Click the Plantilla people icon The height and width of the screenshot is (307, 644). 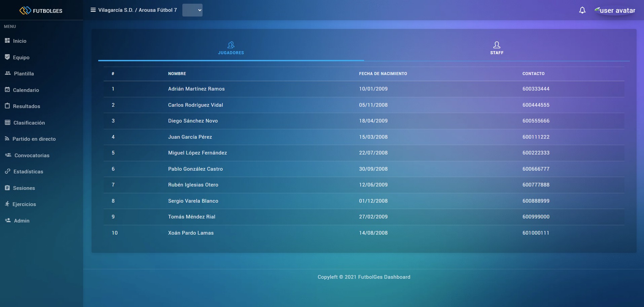[x=8, y=73]
